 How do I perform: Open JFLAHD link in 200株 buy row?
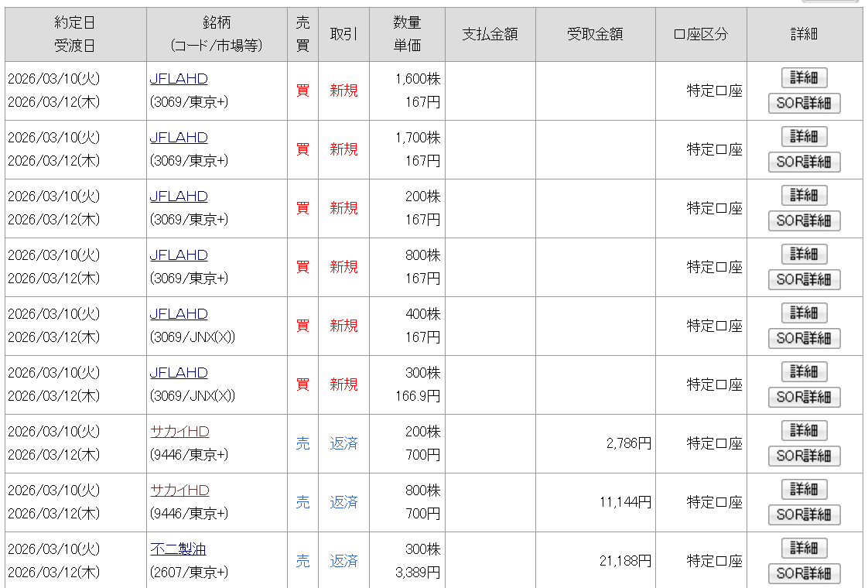coord(179,197)
